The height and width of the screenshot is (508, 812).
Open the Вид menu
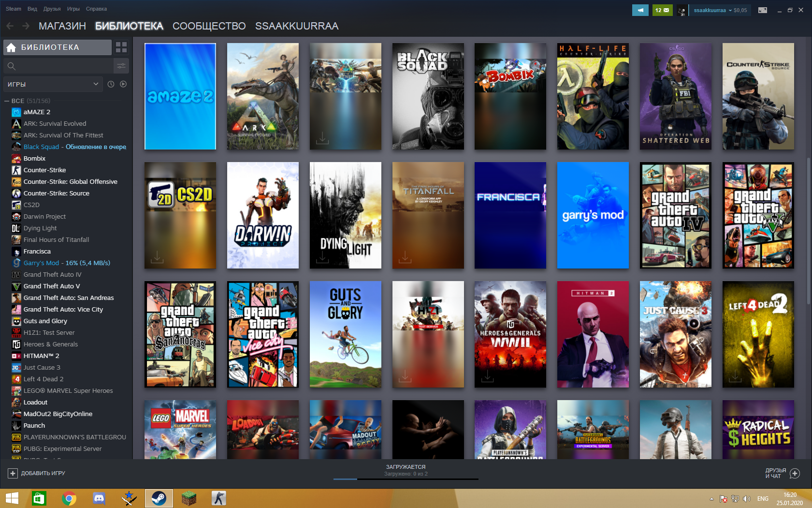coord(32,9)
